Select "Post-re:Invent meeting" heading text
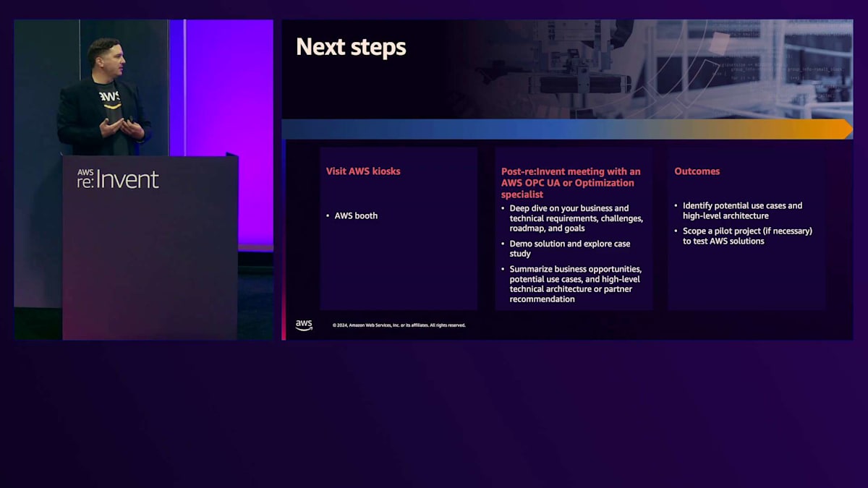Viewport: 868px width, 488px height. click(571, 182)
